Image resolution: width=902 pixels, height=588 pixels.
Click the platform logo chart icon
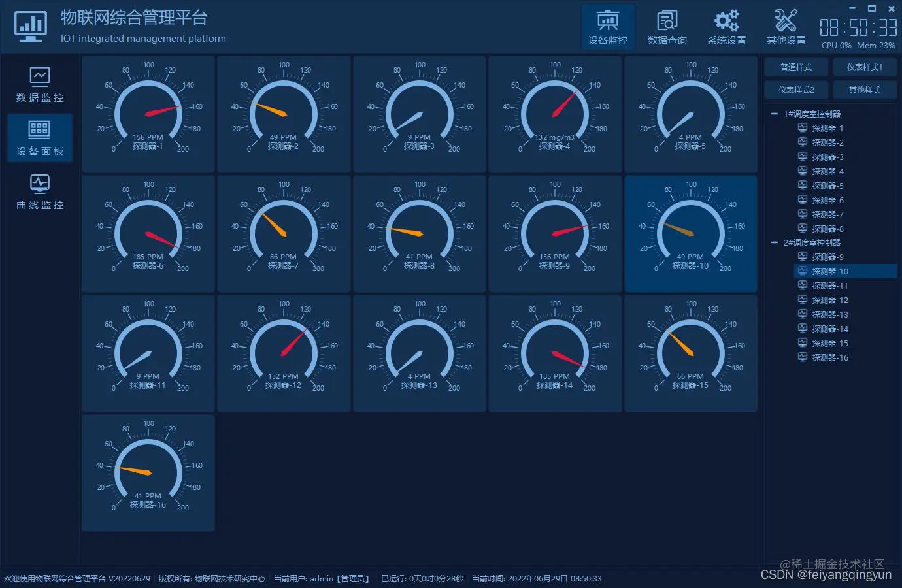point(31,27)
